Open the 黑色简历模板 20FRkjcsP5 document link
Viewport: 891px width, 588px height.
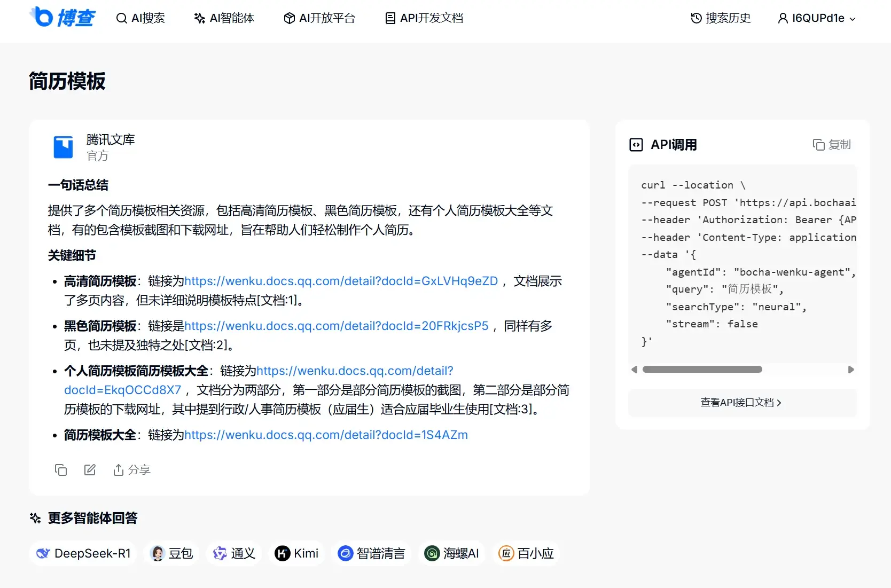pos(336,326)
